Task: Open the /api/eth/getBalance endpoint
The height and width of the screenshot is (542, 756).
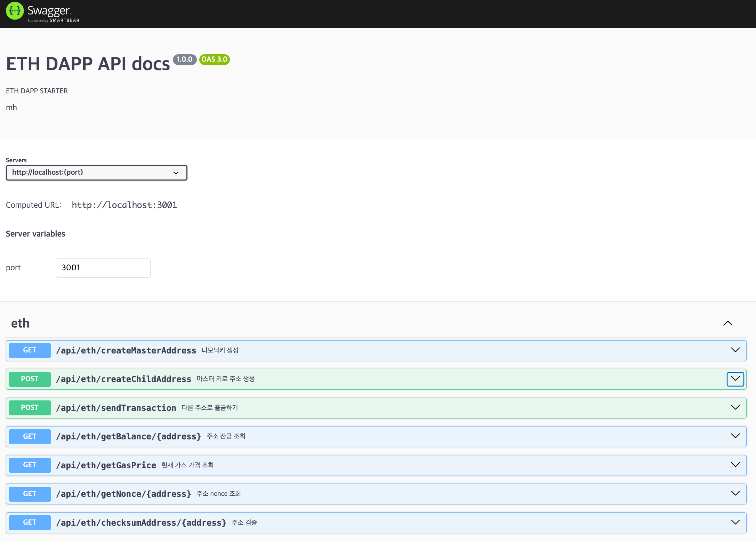Action: coord(129,437)
